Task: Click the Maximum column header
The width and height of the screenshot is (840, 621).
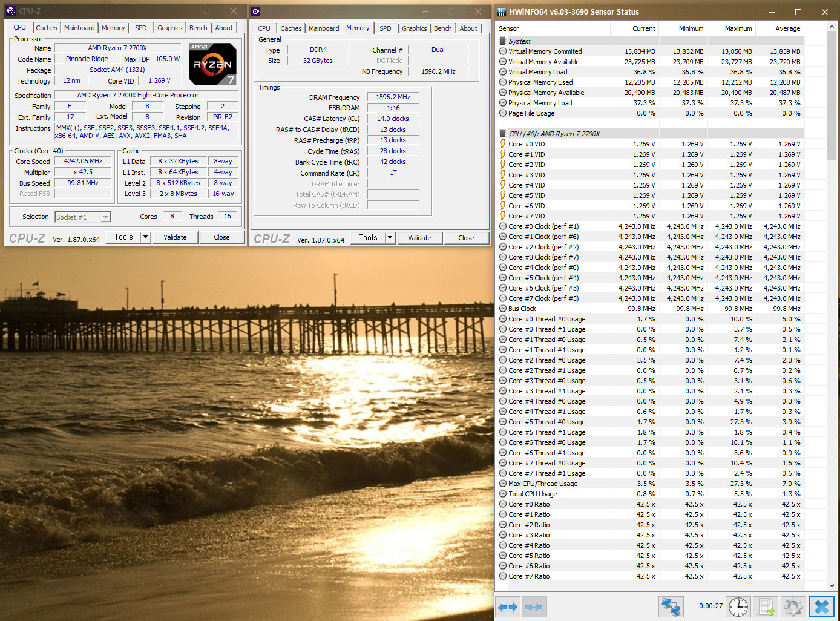Action: [731, 28]
